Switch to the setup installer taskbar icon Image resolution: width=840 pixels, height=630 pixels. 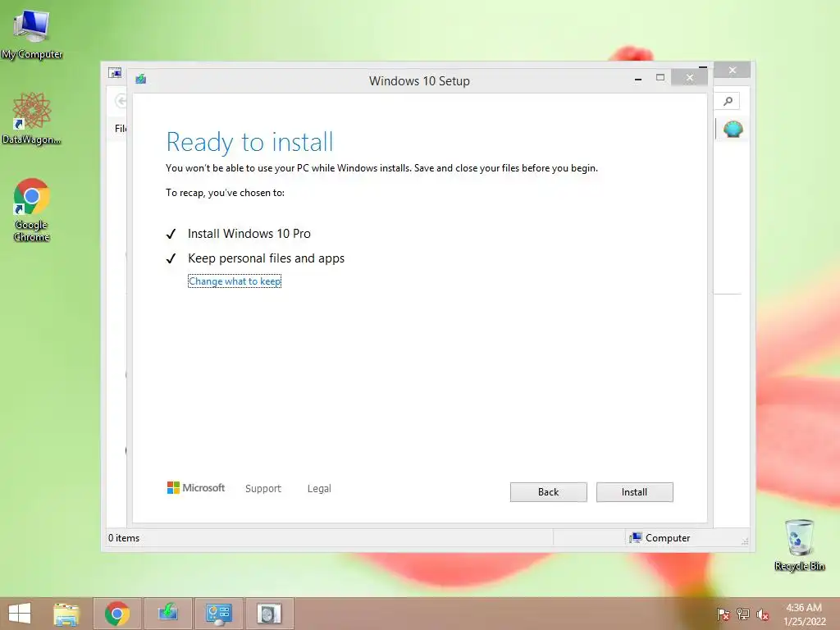[167, 614]
